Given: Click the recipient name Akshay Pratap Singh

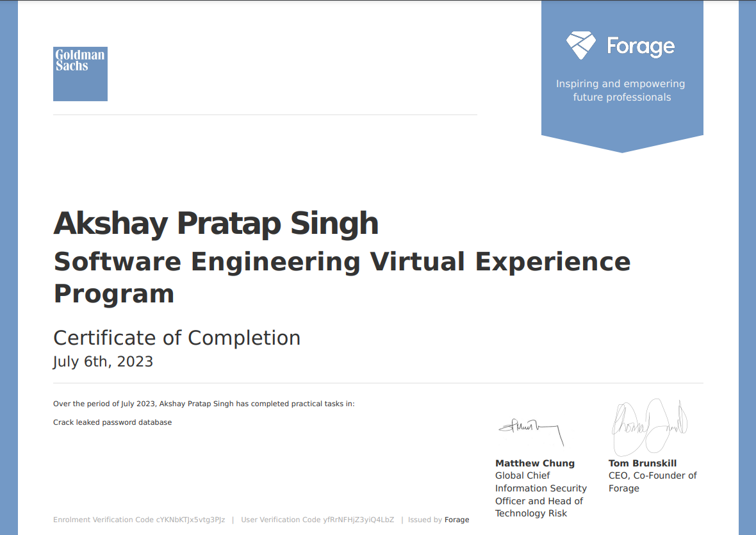Looking at the screenshot, I should point(215,224).
